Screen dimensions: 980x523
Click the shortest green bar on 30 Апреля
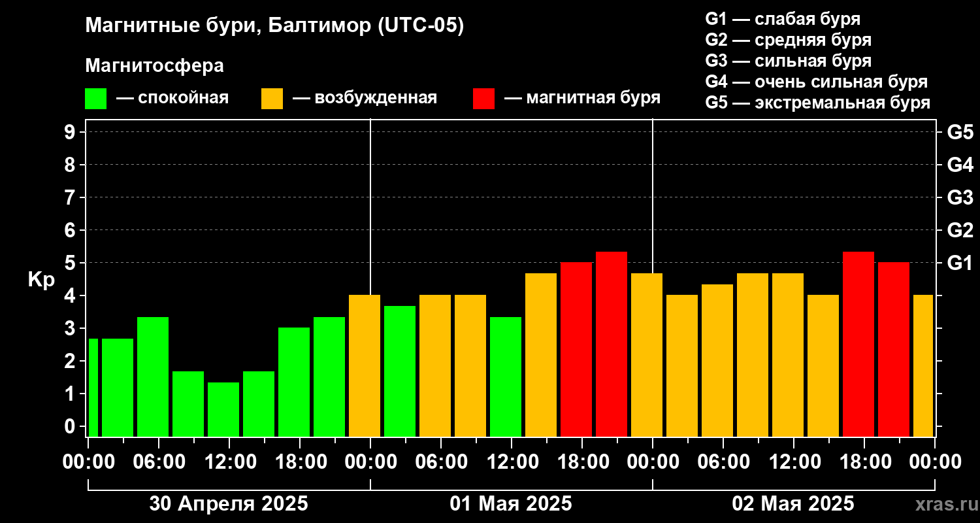223,409
